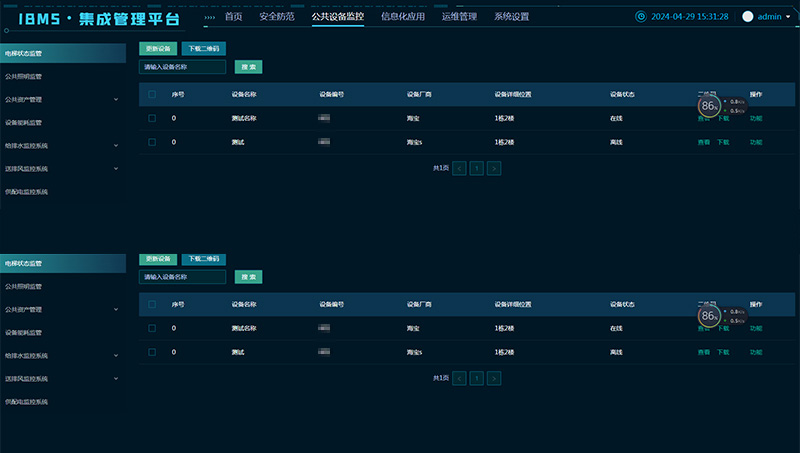
Task: Click the lower 下载二维码 button
Action: pos(203,258)
